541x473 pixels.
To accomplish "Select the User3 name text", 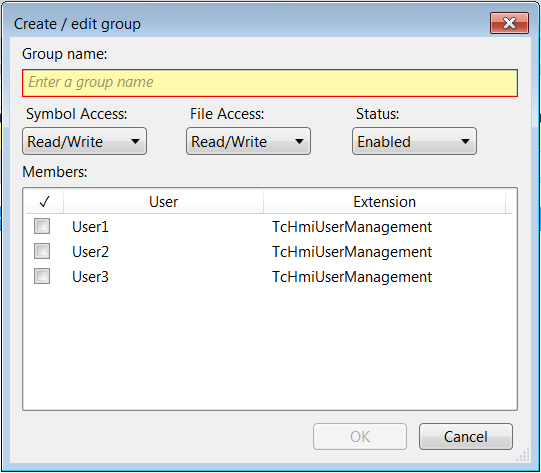I will pyautogui.click(x=90, y=277).
